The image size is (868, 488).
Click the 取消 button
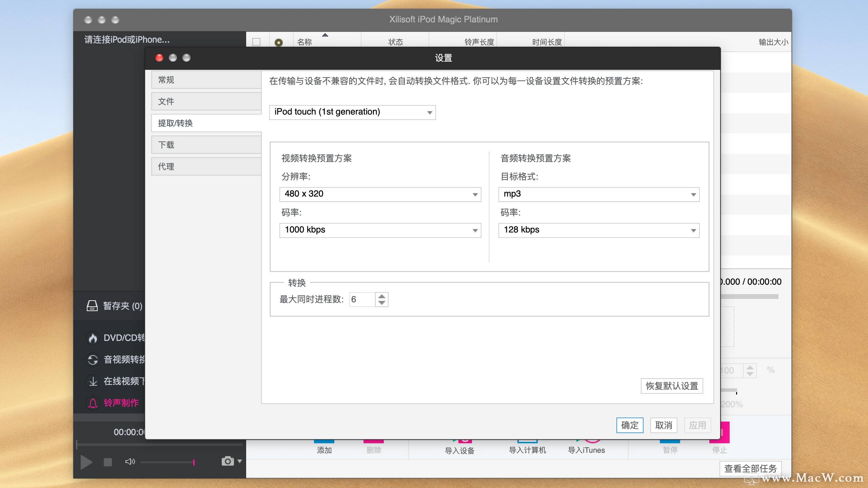[664, 425]
